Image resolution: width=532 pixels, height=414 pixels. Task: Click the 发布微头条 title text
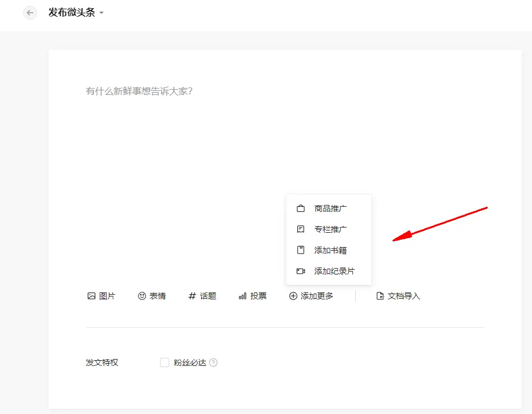(72, 13)
